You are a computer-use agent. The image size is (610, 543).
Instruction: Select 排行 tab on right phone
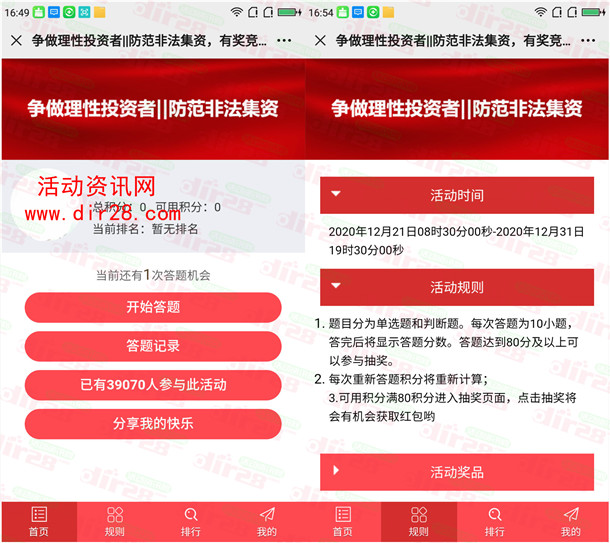point(494,522)
